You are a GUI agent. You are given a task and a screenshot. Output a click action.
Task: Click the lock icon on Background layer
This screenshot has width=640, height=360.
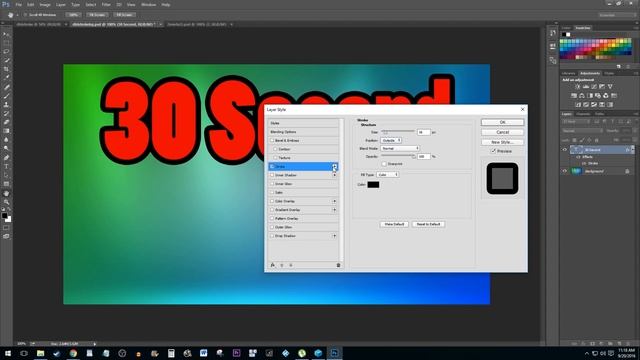tap(627, 171)
